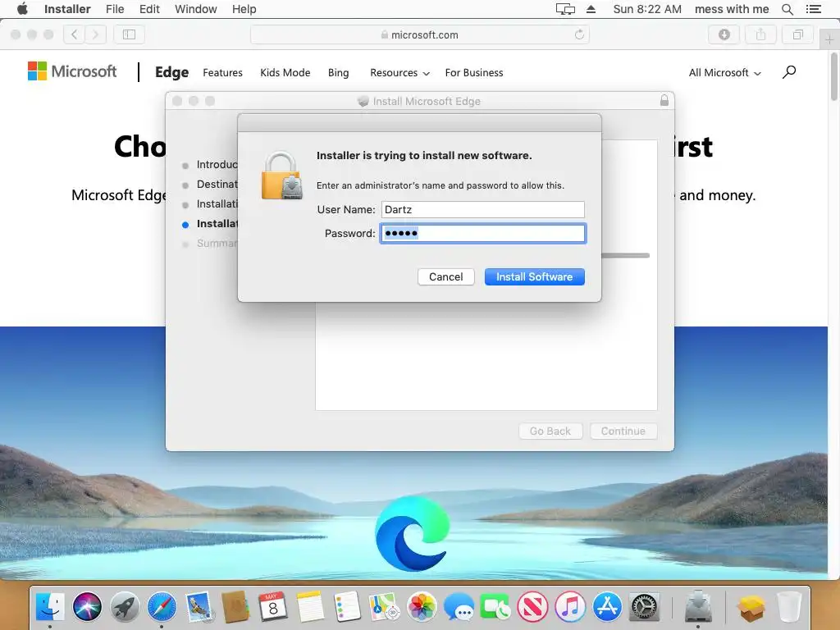The image size is (840, 630).
Task: Open Calendar from the Dock
Action: pyautogui.click(x=272, y=607)
